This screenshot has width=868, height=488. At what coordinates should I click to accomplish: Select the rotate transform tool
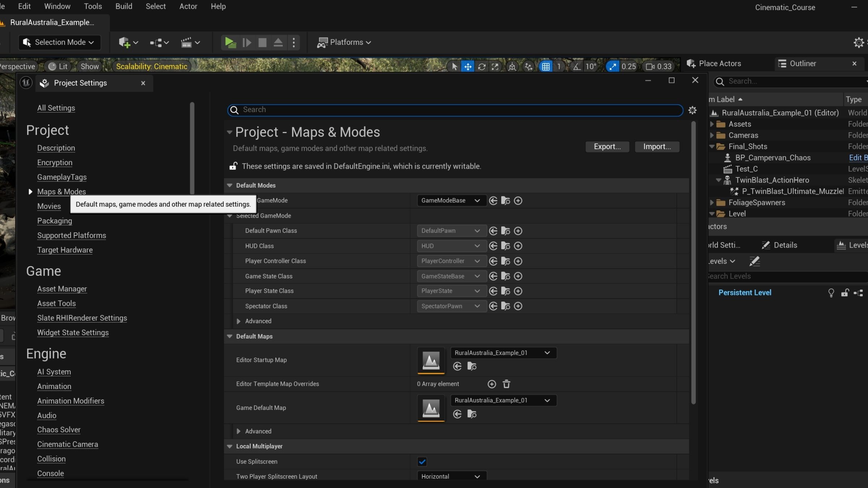pos(481,67)
